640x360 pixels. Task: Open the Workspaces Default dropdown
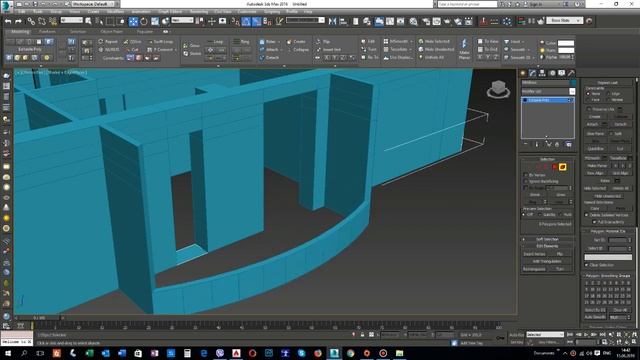94,4
